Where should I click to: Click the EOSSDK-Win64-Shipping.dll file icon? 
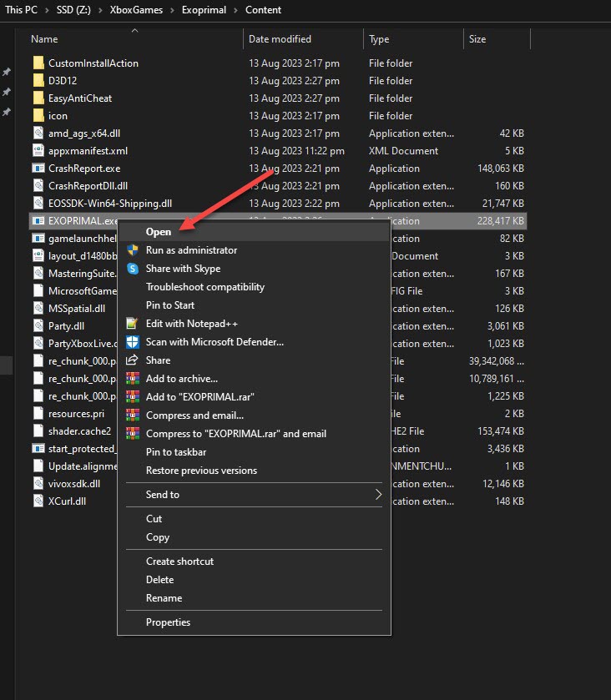(x=39, y=203)
